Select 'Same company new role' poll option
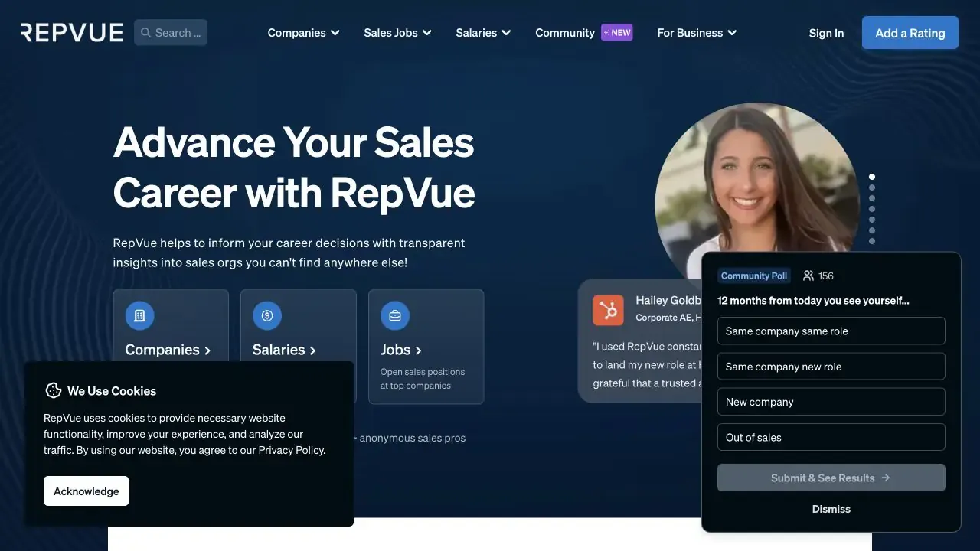This screenshot has height=551, width=980. pyautogui.click(x=831, y=367)
